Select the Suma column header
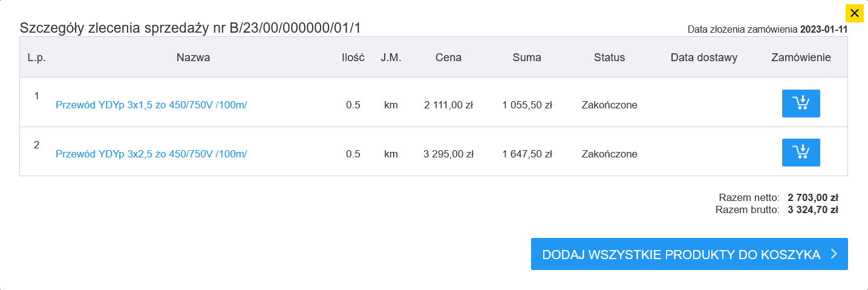The height and width of the screenshot is (290, 868). pyautogui.click(x=527, y=58)
